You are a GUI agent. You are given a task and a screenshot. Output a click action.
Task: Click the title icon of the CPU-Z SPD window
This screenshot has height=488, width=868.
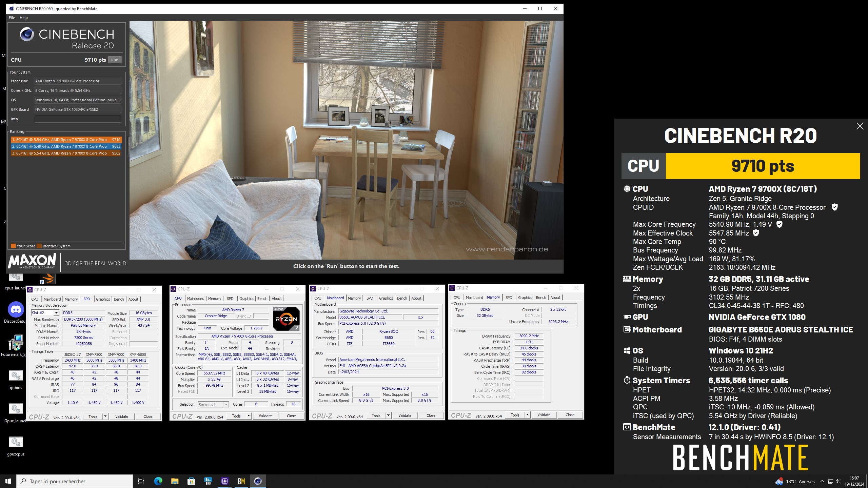pos(30,290)
